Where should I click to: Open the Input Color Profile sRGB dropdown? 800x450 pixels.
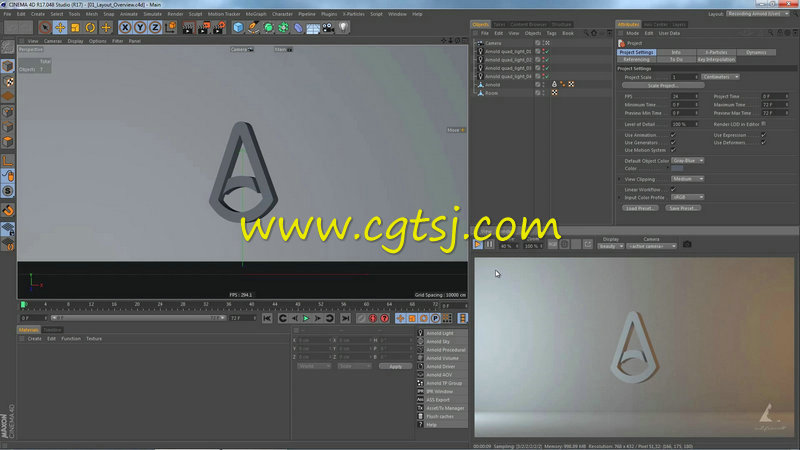coord(688,197)
